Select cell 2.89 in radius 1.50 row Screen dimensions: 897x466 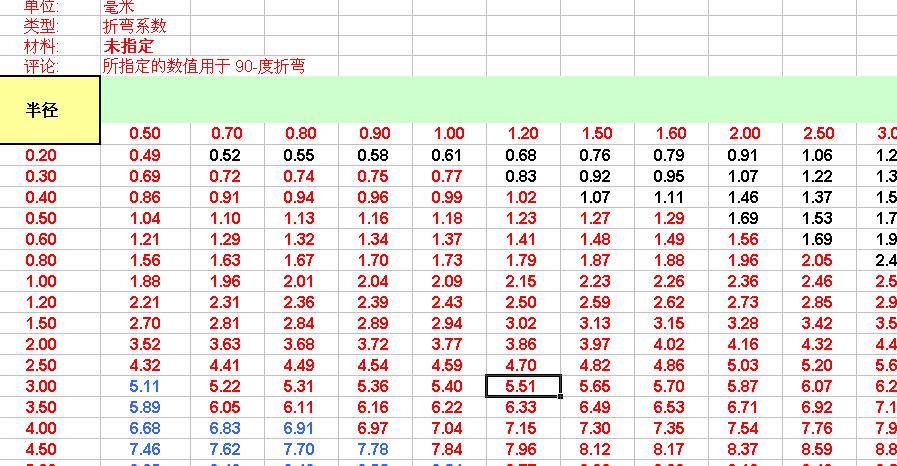pyautogui.click(x=373, y=323)
